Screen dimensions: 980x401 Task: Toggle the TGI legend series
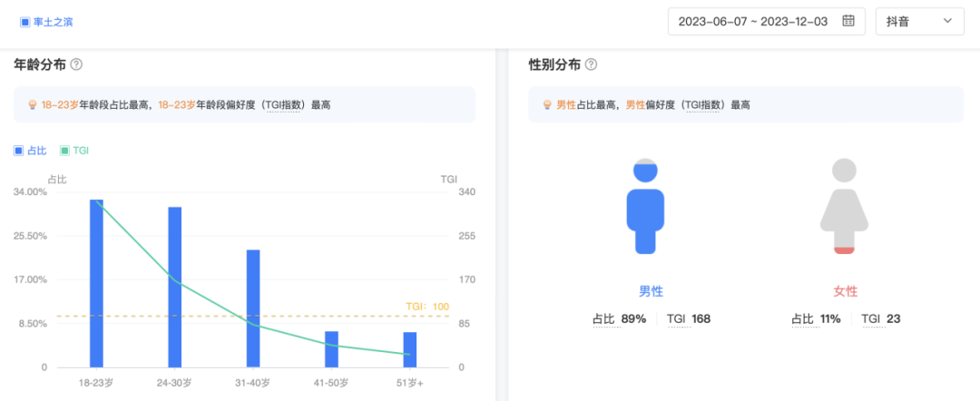tap(74, 151)
